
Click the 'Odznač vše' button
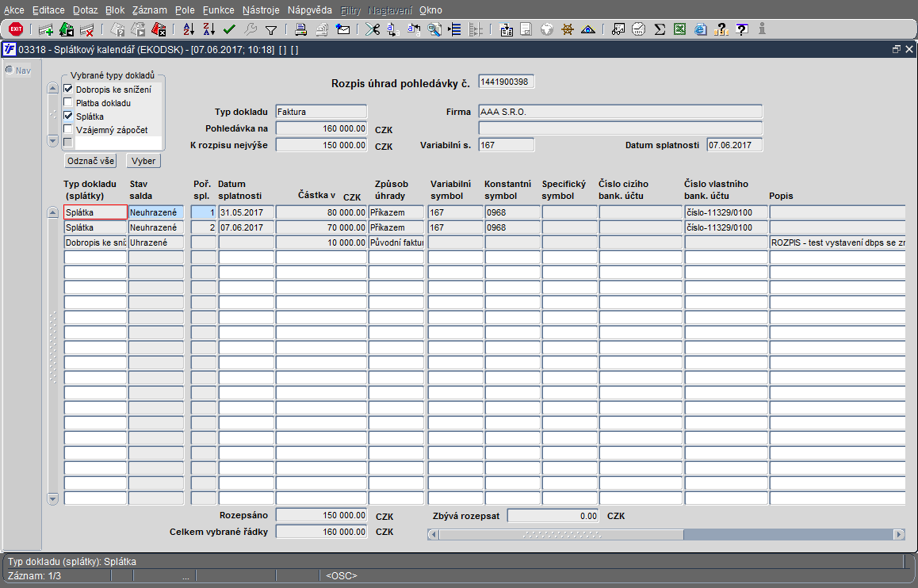(x=90, y=160)
